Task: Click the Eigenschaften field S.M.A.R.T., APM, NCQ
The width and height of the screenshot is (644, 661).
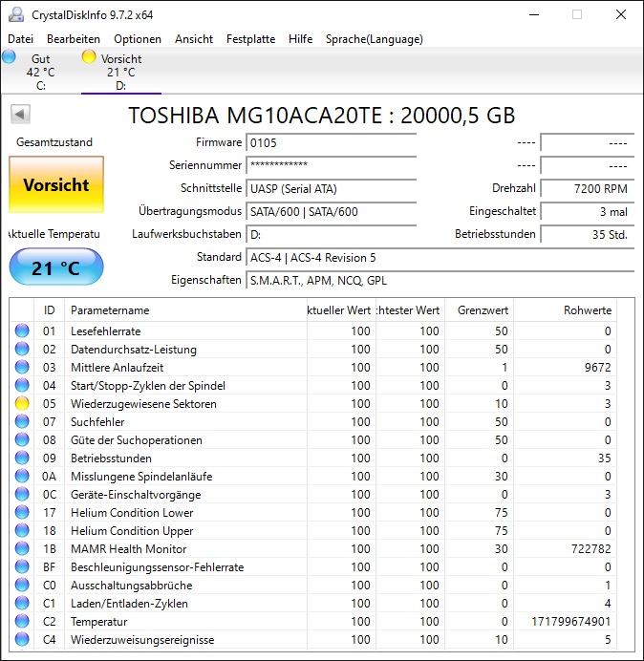Action: [440, 280]
